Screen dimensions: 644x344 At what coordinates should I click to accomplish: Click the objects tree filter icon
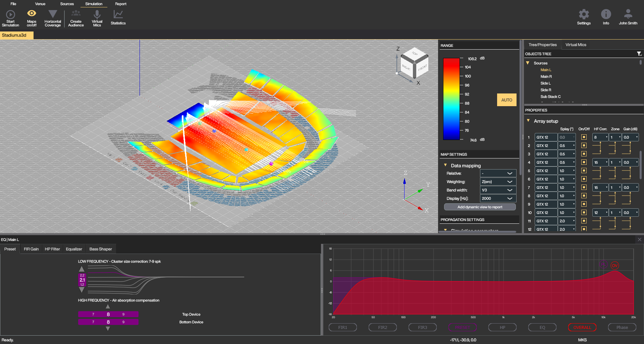(x=639, y=54)
